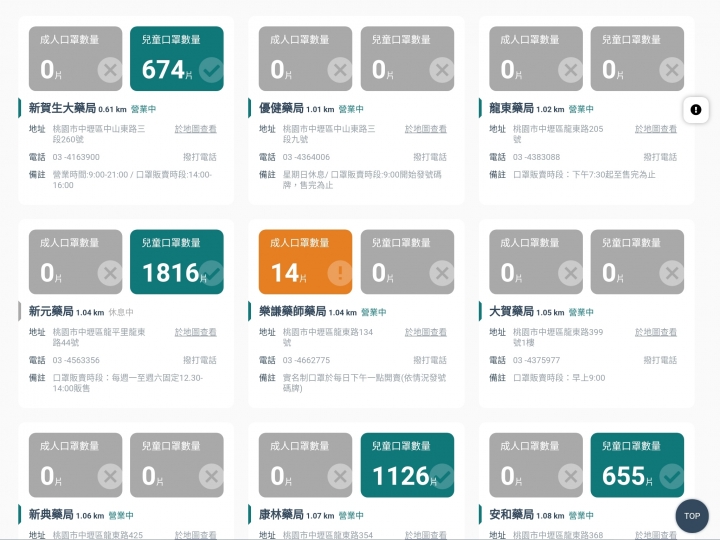Select the 新元藥局 pharmacy name
This screenshot has height=540, width=720.
(51, 312)
